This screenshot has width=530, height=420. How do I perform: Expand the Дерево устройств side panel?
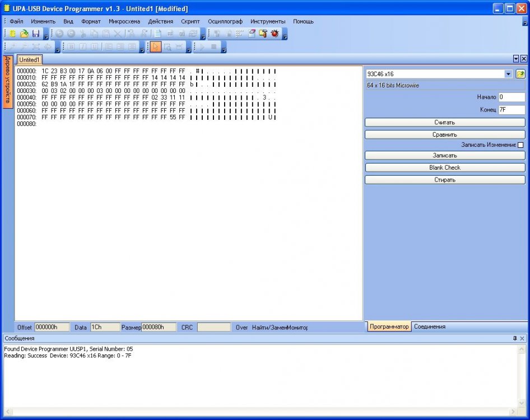point(8,81)
